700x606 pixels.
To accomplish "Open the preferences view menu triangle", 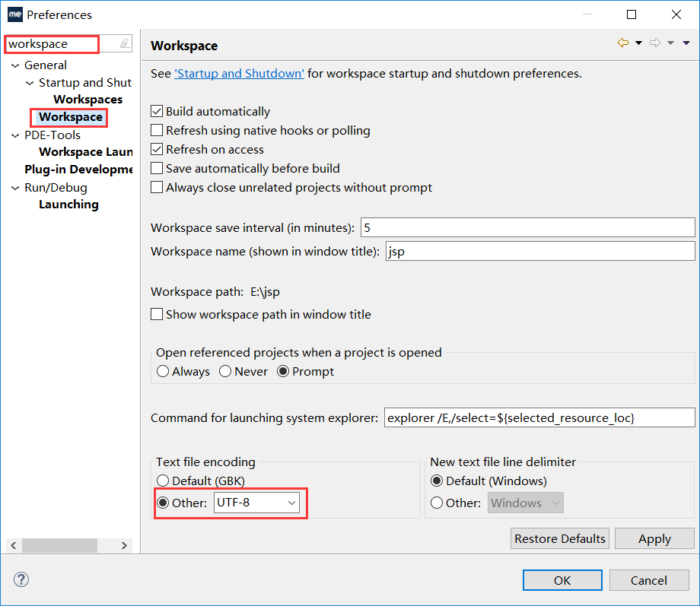I will click(x=686, y=43).
